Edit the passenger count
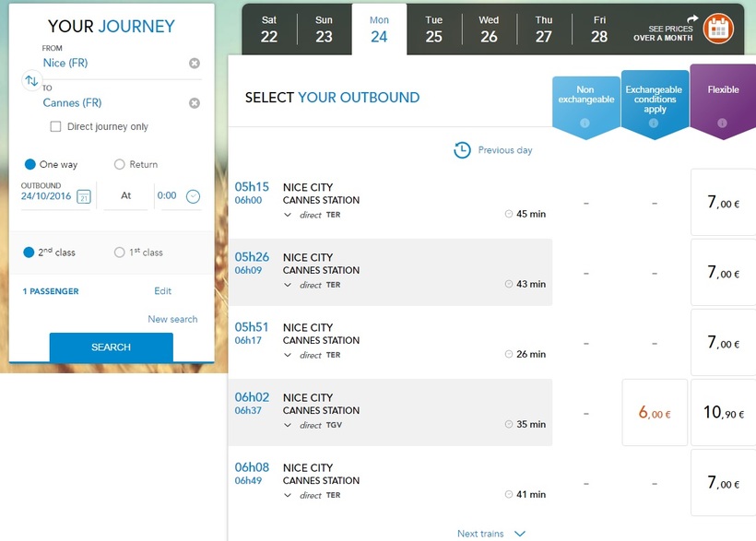Image resolution: width=756 pixels, height=541 pixels. point(162,291)
